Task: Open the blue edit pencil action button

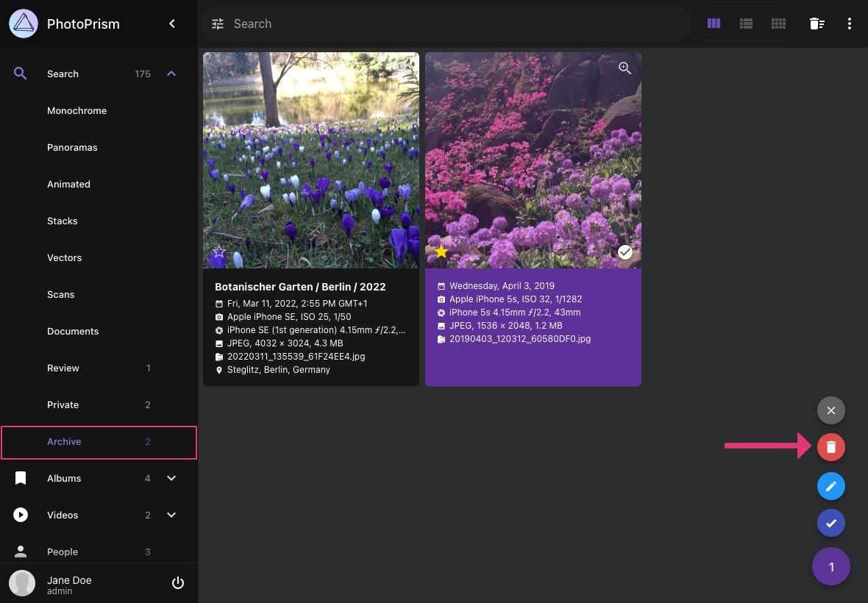Action: click(831, 486)
